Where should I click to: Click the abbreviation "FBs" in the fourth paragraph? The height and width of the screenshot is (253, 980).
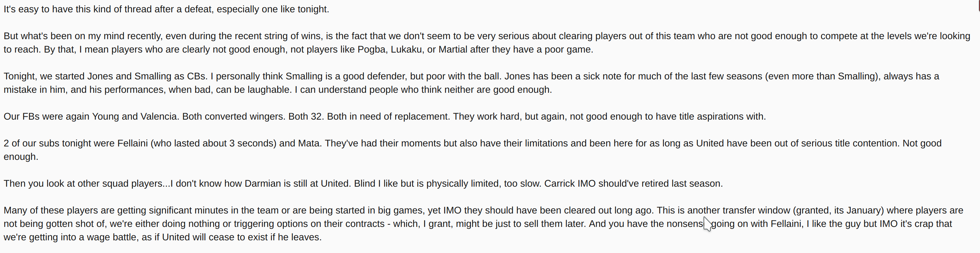click(31, 117)
